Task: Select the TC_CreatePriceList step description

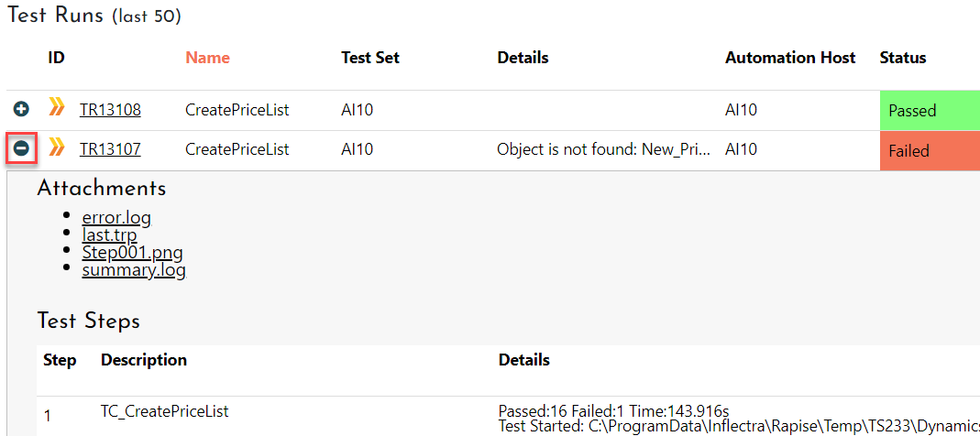Action: [x=164, y=412]
